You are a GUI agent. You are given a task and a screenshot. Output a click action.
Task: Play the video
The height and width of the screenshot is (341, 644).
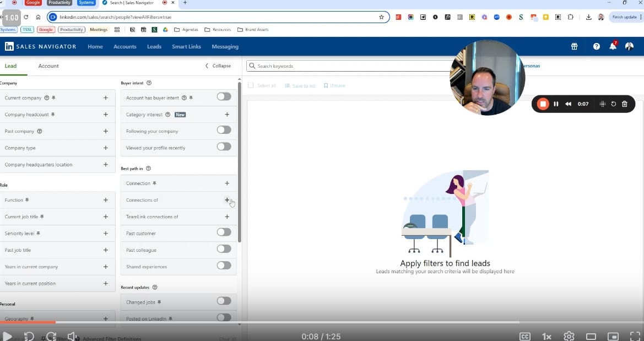(x=7, y=337)
